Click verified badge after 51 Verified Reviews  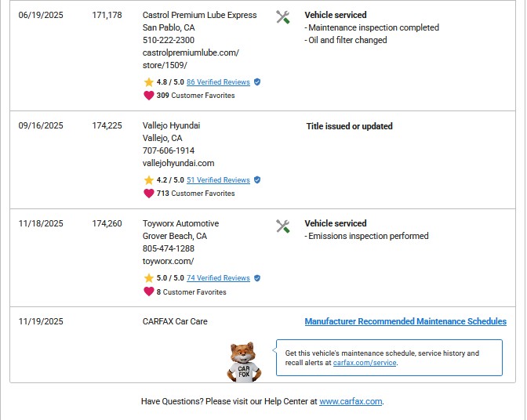pyautogui.click(x=257, y=179)
